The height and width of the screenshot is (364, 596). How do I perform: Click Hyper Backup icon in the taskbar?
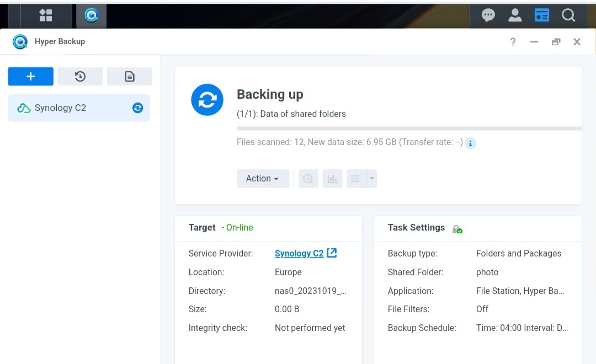coord(91,15)
